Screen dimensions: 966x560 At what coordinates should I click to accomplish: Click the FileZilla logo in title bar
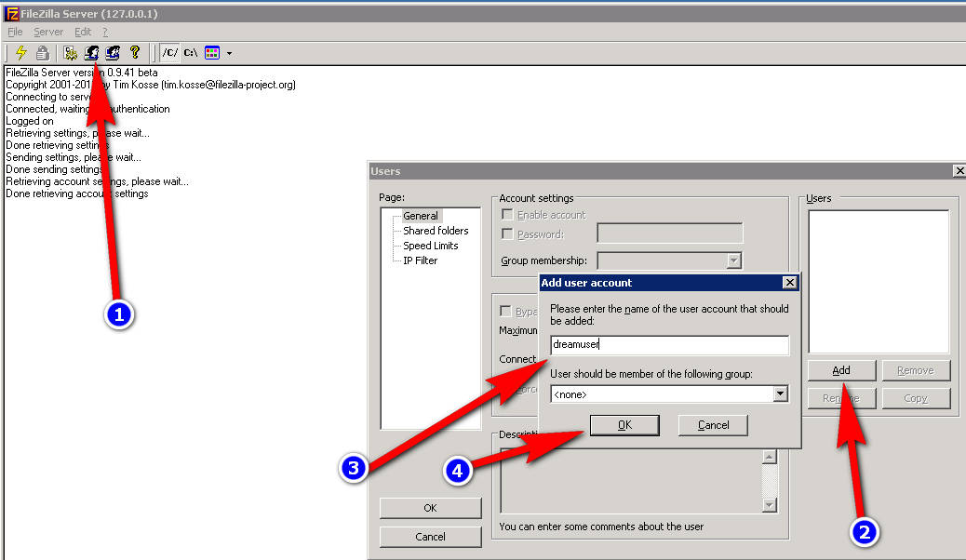[12, 13]
